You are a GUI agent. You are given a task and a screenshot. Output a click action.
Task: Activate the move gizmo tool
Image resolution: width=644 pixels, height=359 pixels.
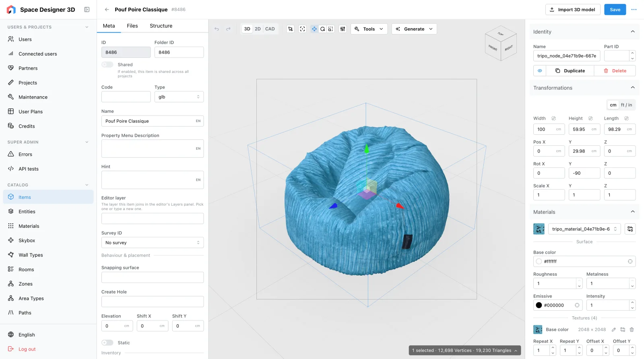(x=314, y=29)
